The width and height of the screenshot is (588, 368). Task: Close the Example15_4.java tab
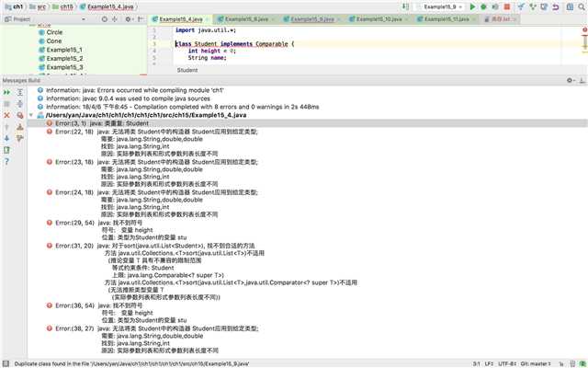point(207,19)
